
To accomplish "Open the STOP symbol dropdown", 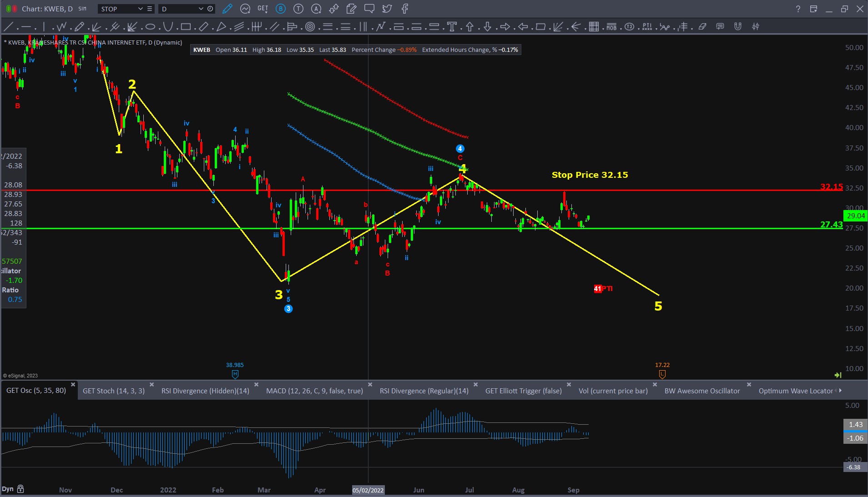I will [x=140, y=9].
